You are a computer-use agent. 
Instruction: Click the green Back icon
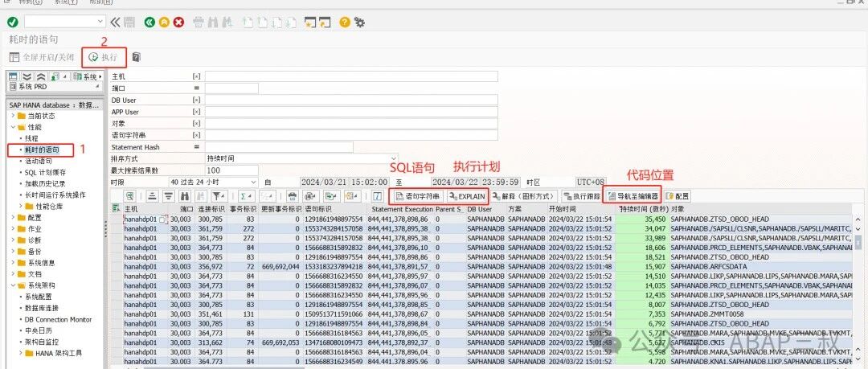(x=149, y=23)
